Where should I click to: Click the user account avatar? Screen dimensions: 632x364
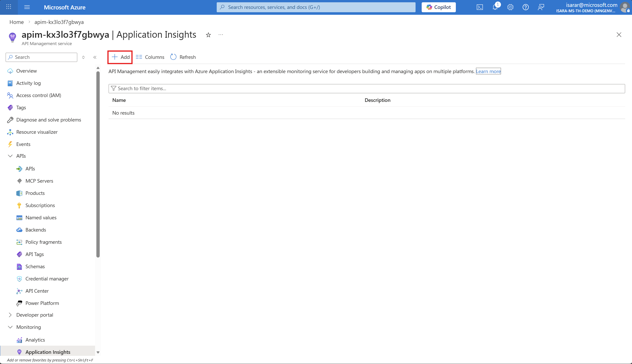(x=625, y=7)
